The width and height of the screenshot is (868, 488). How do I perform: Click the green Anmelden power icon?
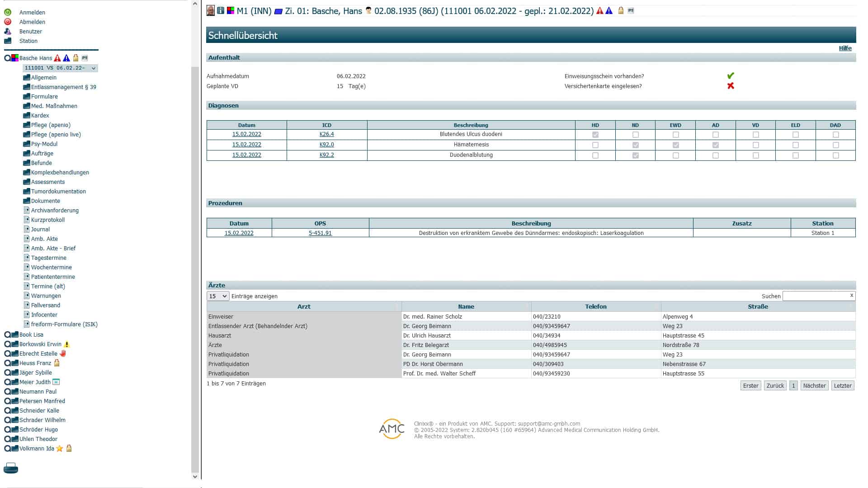pyautogui.click(x=8, y=12)
